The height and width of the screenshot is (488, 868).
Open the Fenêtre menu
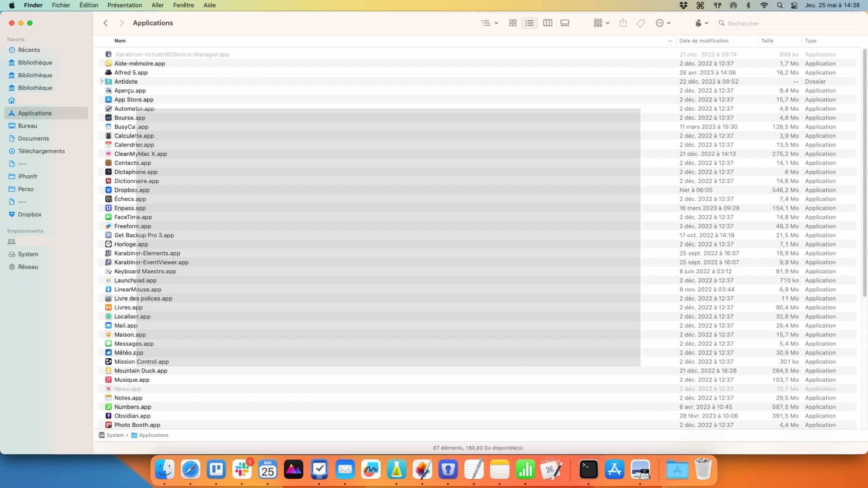coord(184,5)
